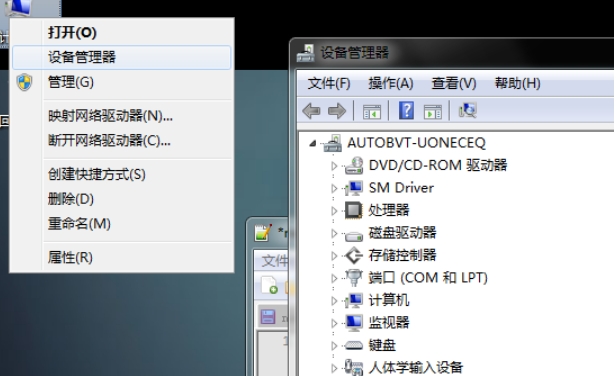Select the 端口 (COM 和 LPT) text label
Screen dimensions: 616x376
pos(428,278)
